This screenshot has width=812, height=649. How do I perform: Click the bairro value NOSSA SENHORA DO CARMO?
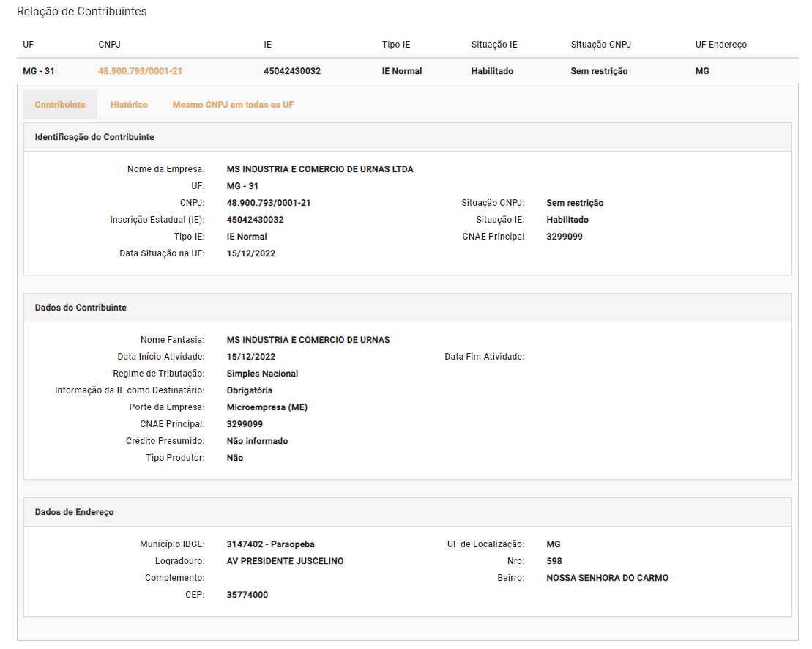click(607, 578)
